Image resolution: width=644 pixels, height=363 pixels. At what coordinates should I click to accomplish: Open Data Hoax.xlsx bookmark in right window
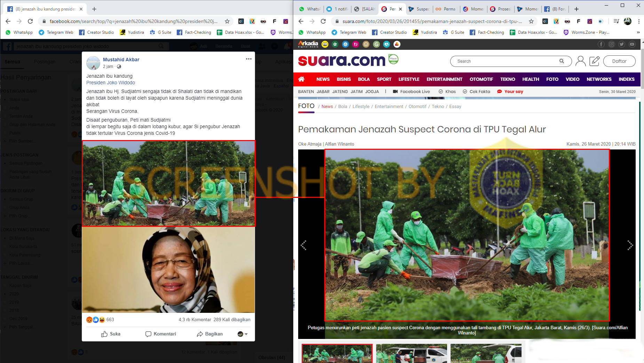click(533, 32)
